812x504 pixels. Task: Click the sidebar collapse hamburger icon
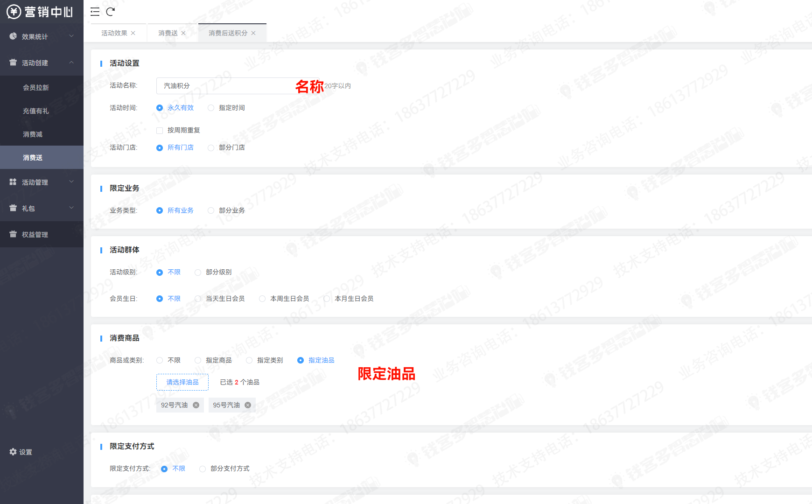[95, 12]
